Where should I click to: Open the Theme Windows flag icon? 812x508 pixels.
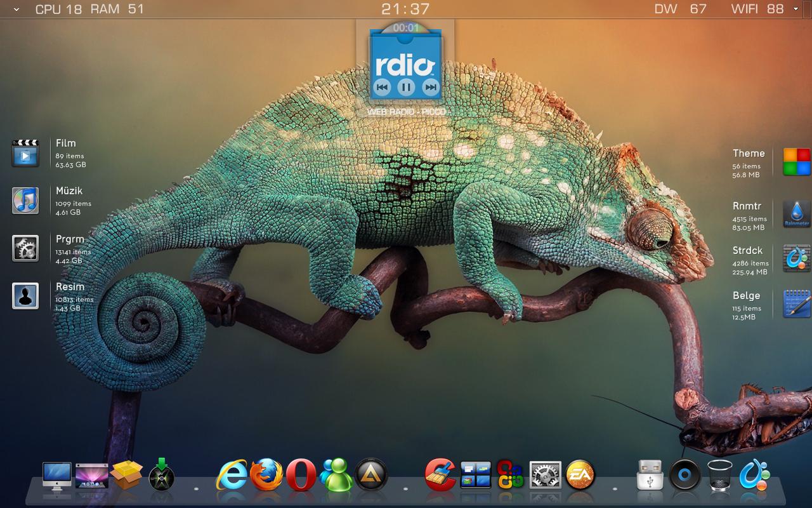(x=797, y=162)
